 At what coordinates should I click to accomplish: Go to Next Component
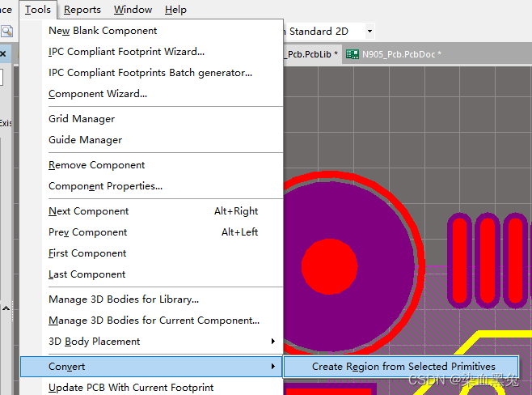click(151, 211)
